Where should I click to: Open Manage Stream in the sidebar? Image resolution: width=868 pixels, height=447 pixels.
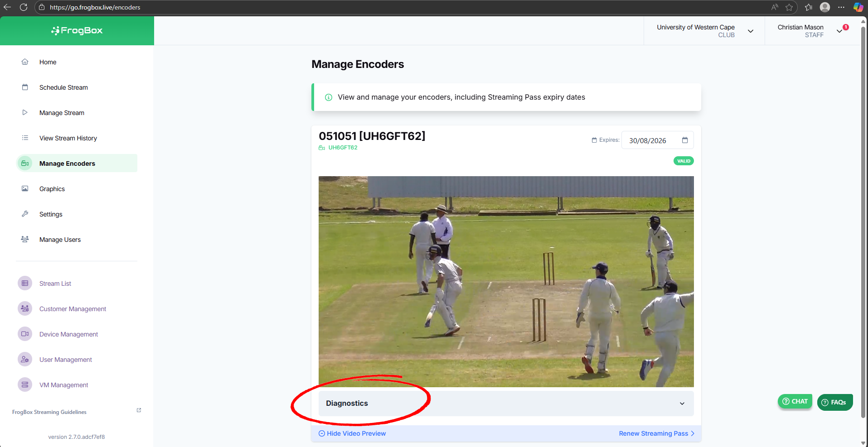[x=62, y=113]
